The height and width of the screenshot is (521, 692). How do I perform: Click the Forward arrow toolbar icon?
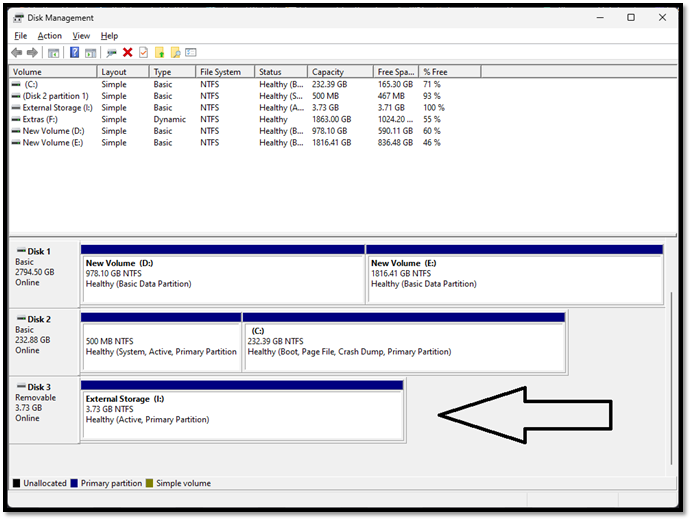(x=32, y=52)
